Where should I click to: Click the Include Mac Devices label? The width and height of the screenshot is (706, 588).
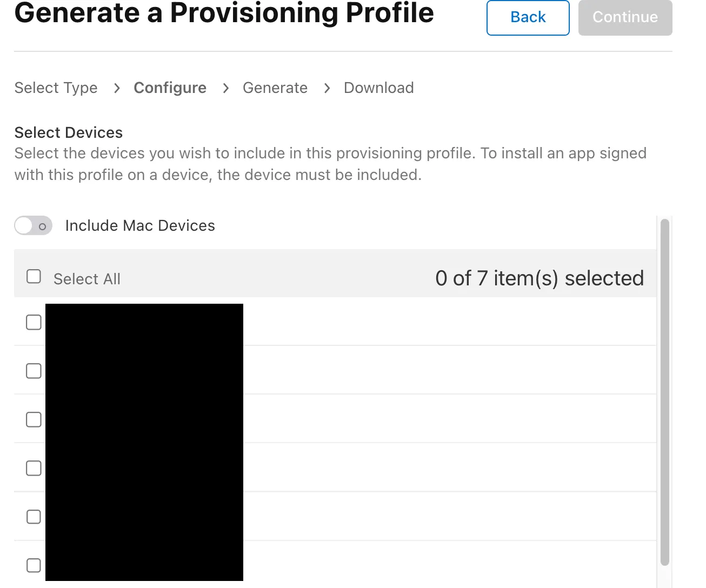point(140,225)
